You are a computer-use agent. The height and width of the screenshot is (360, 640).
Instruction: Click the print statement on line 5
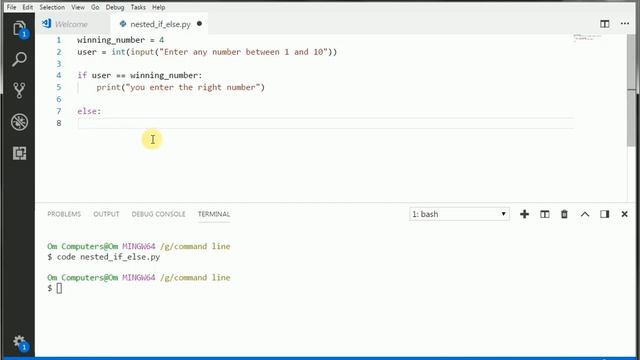coord(180,87)
